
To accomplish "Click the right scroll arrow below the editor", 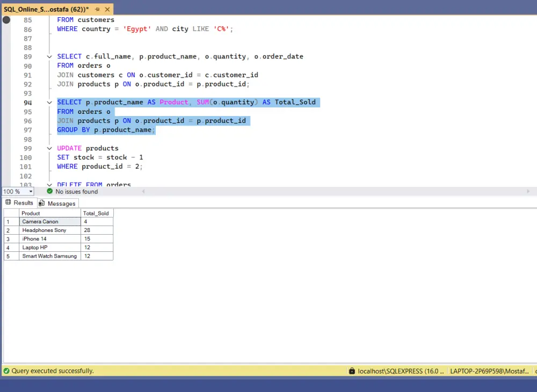I will [x=528, y=191].
